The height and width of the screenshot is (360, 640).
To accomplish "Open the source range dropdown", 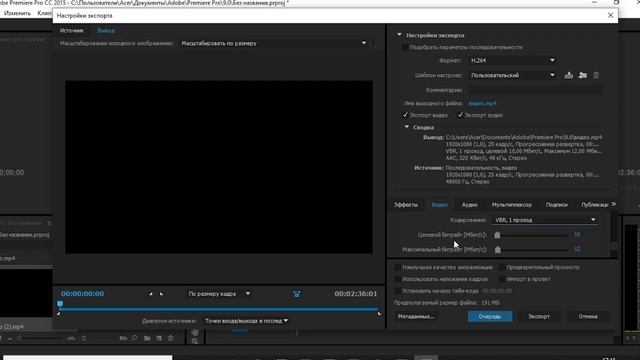I will [x=246, y=321].
